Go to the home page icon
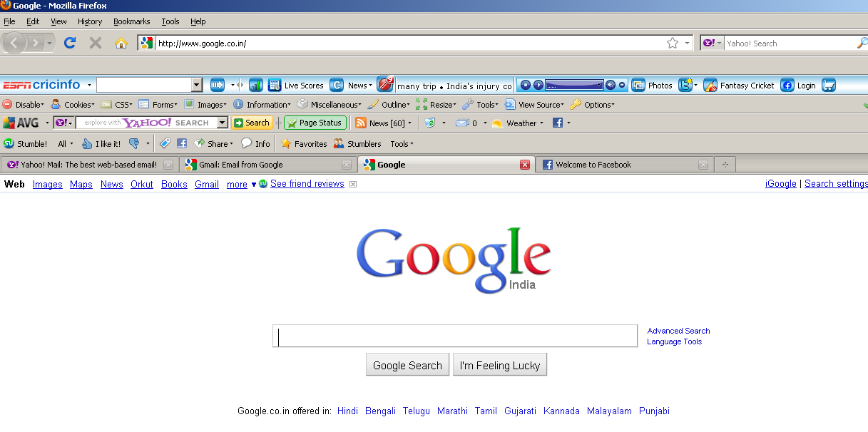 pyautogui.click(x=121, y=43)
